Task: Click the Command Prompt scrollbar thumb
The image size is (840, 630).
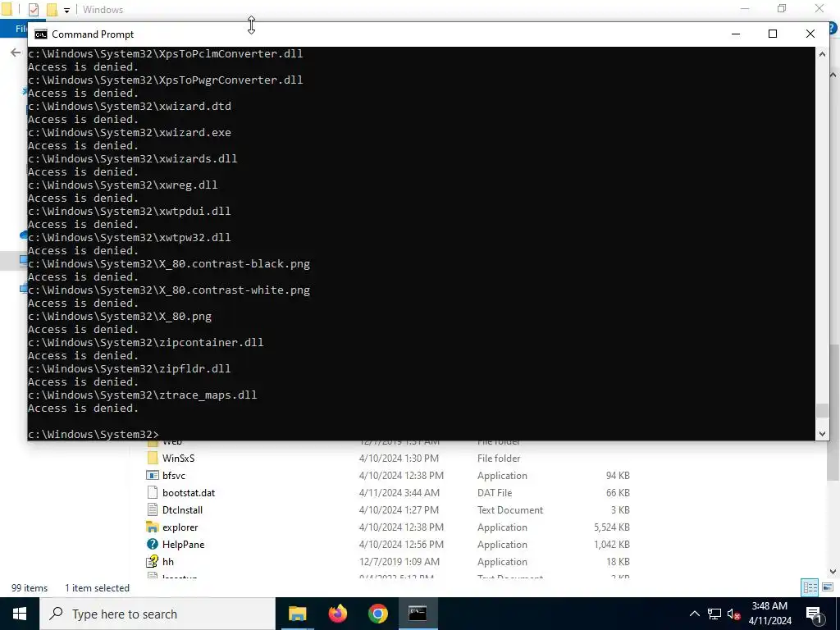Action: [822, 410]
